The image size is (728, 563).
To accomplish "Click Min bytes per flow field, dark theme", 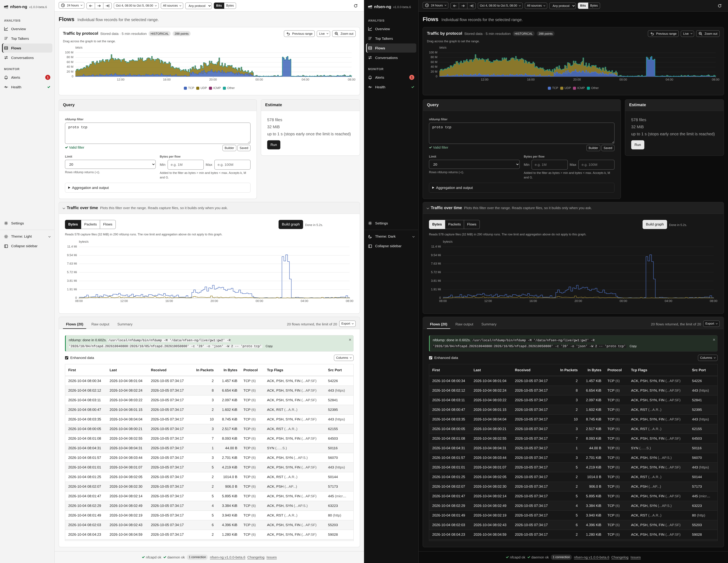I will [549, 165].
